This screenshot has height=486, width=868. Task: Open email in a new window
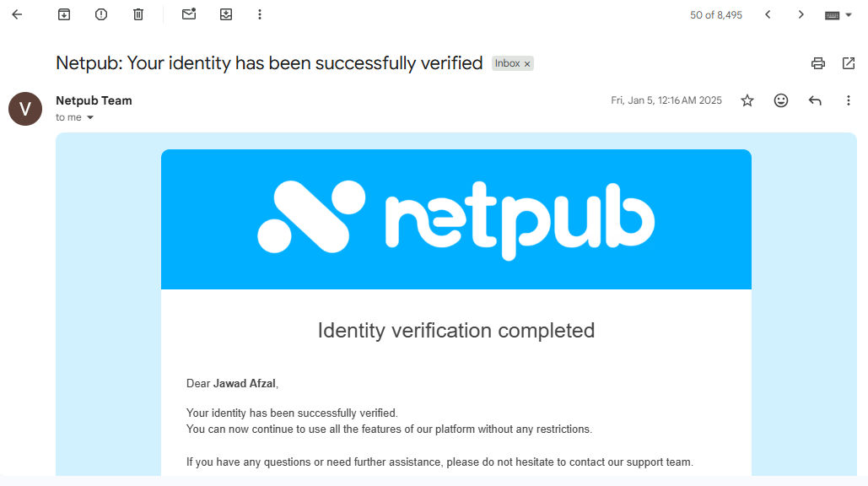[x=849, y=63]
